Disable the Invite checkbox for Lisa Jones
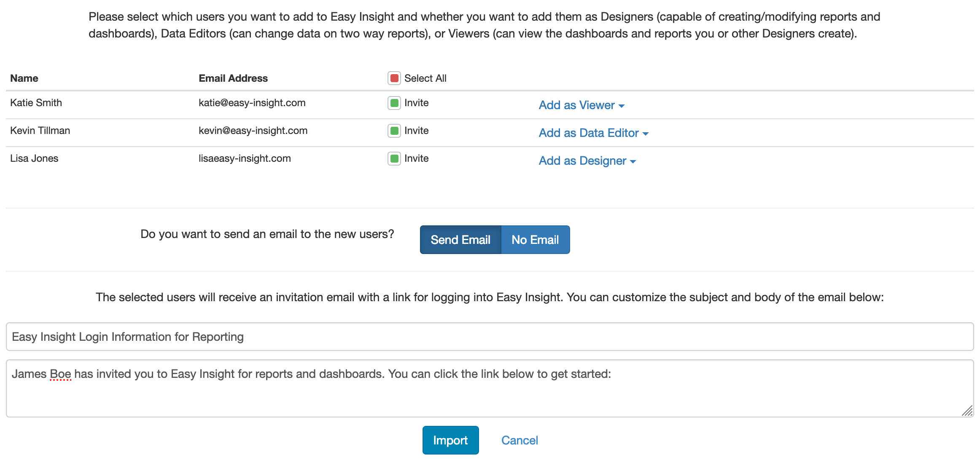This screenshot has height=460, width=980. point(393,158)
